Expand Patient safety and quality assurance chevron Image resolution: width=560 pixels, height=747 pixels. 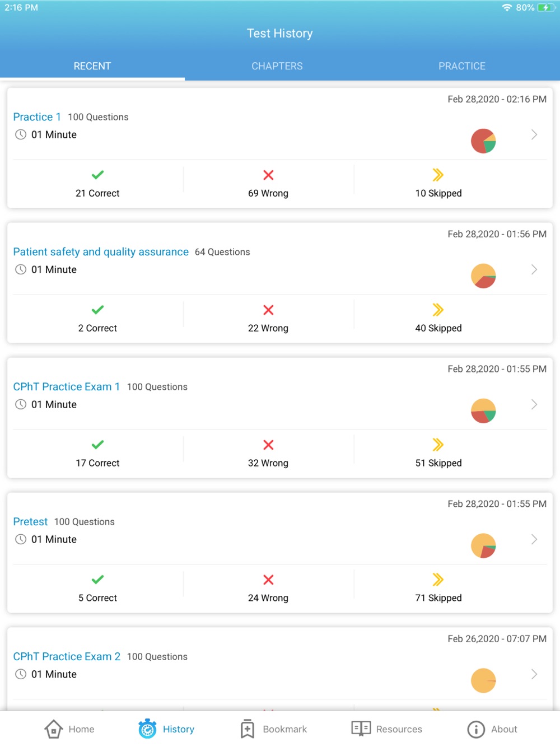(534, 269)
